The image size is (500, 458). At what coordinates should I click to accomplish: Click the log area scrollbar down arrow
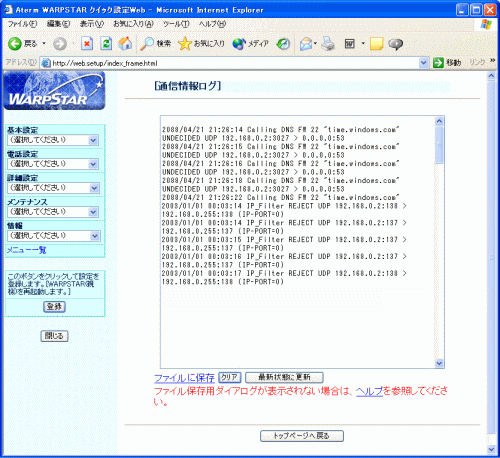pyautogui.click(x=439, y=363)
